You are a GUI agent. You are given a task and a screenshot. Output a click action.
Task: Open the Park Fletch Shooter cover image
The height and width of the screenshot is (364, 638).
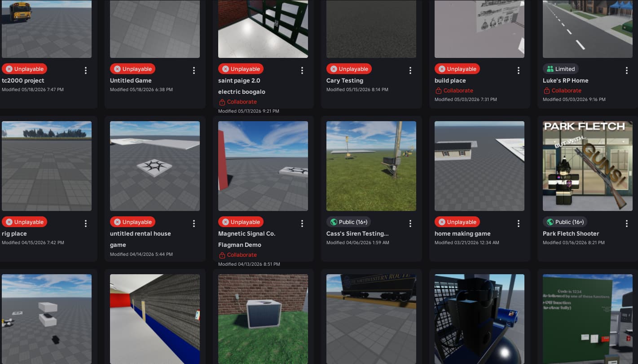(588, 166)
